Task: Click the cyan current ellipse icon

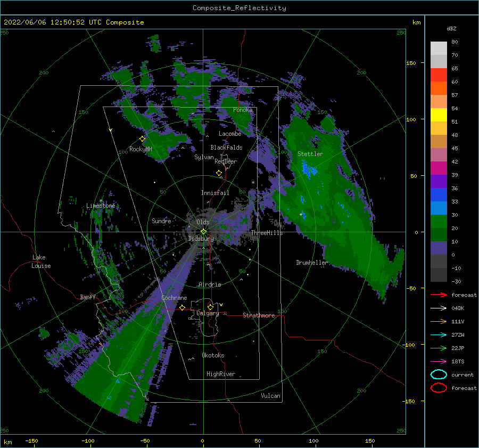Action: click(439, 374)
